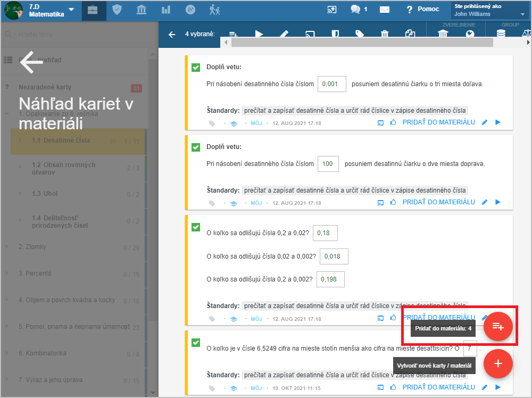Play the 6,5249 card
This screenshot has height=398, width=532.
point(498,387)
